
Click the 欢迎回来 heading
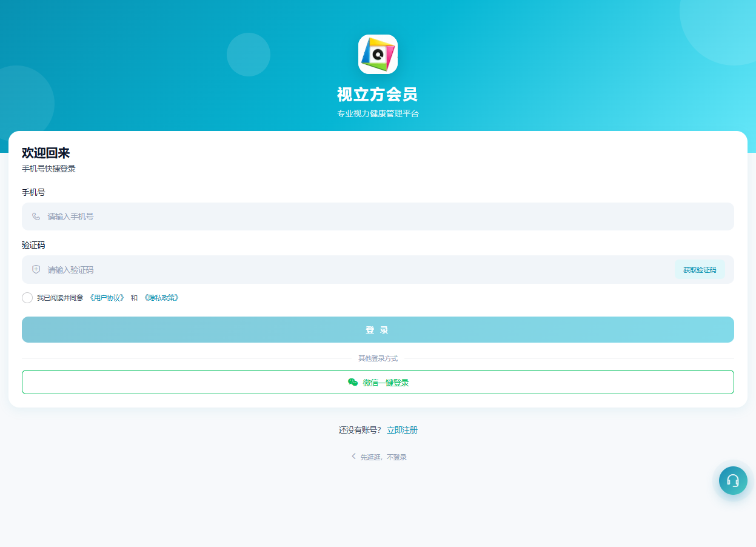tap(46, 153)
